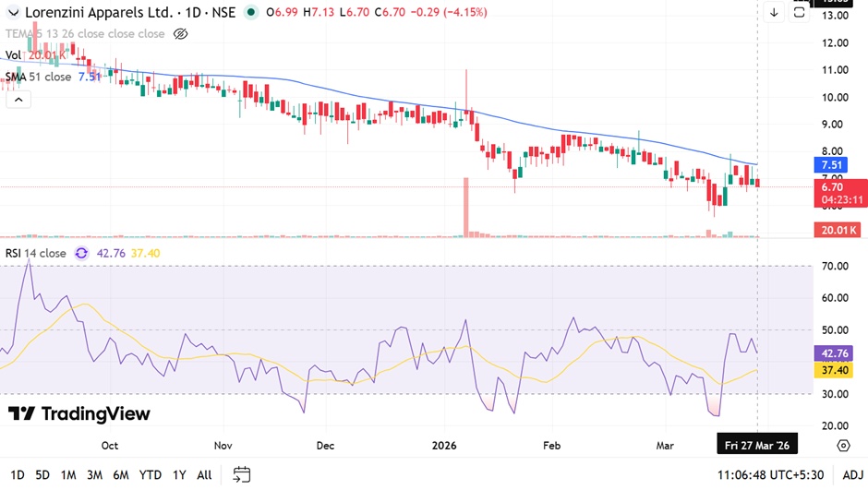
Task: Click the fullscreen frame icon at top right
Action: [x=800, y=12]
